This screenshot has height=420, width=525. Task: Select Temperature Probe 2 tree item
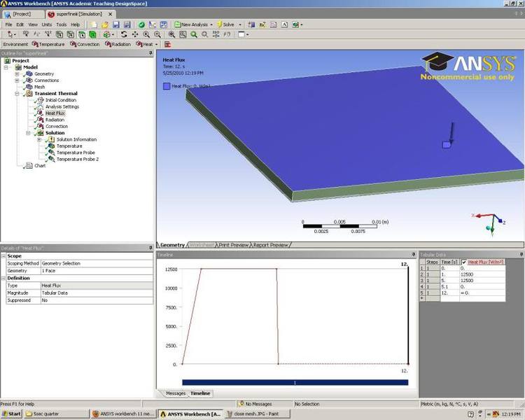coord(78,159)
